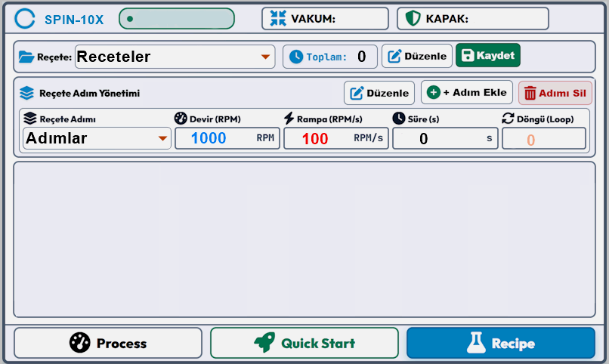The image size is (609, 364).
Task: Click the green status indicator bar
Action: (x=177, y=19)
